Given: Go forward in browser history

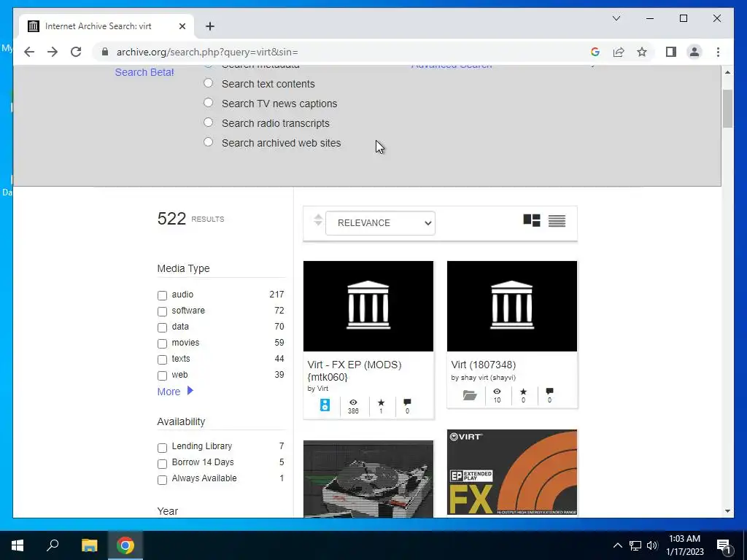Looking at the screenshot, I should pos(53,52).
